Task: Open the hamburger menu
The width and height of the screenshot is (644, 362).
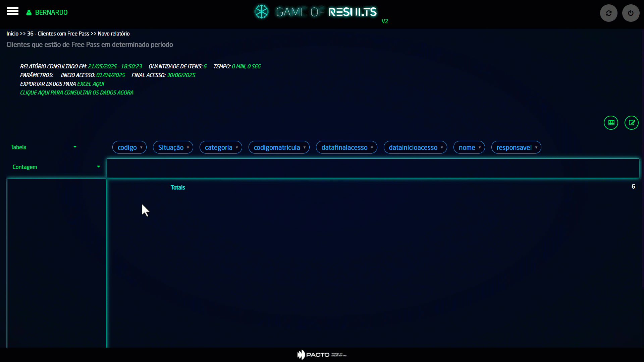Action: coord(12,11)
